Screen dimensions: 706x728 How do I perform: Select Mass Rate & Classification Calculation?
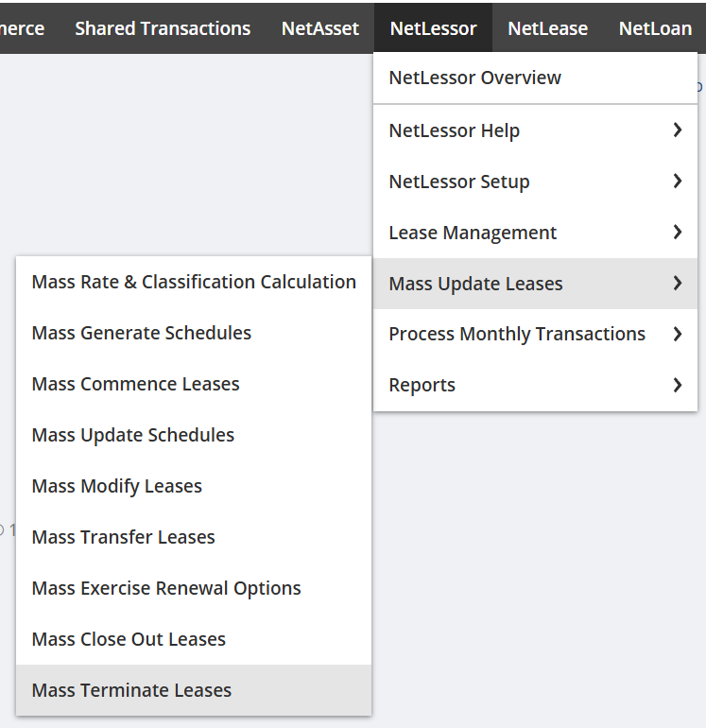[x=194, y=282]
